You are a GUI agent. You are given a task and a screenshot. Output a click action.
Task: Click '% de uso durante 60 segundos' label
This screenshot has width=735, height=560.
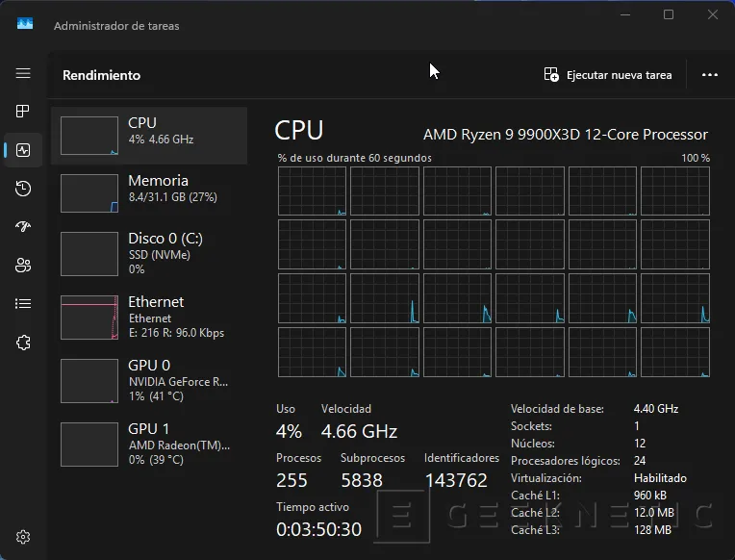point(354,158)
